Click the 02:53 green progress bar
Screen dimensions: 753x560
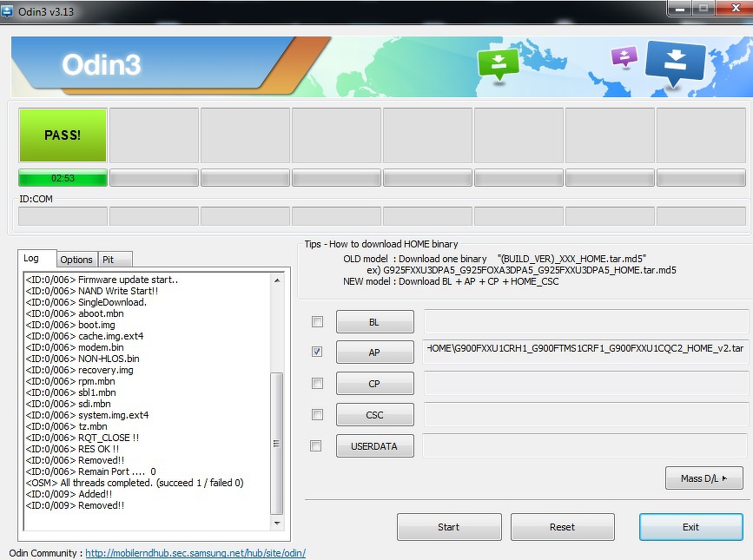point(63,178)
